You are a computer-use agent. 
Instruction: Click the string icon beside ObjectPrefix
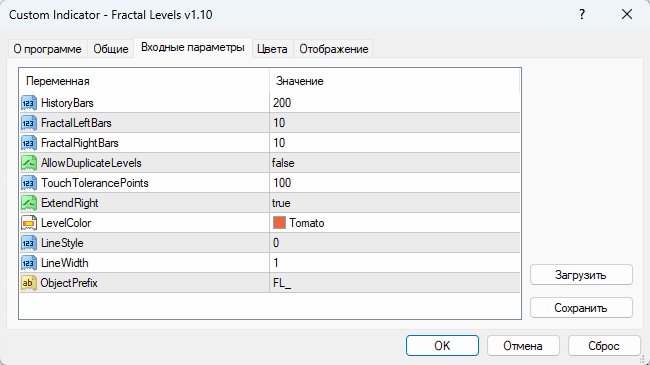tap(29, 283)
